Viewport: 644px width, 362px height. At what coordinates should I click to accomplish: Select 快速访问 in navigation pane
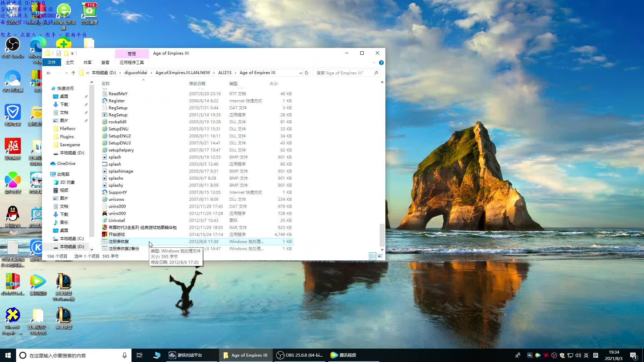coord(65,88)
